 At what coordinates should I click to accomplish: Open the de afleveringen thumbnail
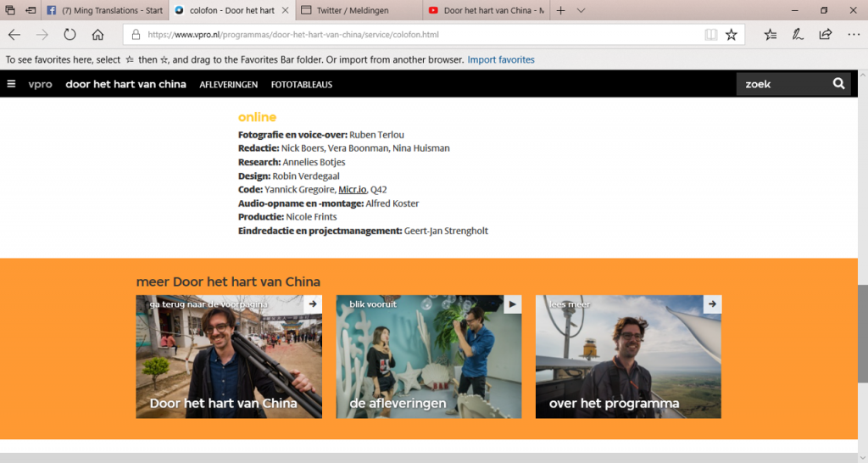(429, 357)
